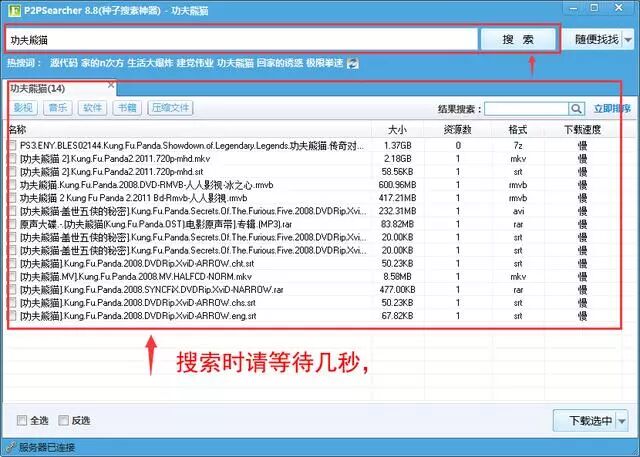Click hot word 建党伟业
The height and width of the screenshot is (457, 640).
coord(195,63)
